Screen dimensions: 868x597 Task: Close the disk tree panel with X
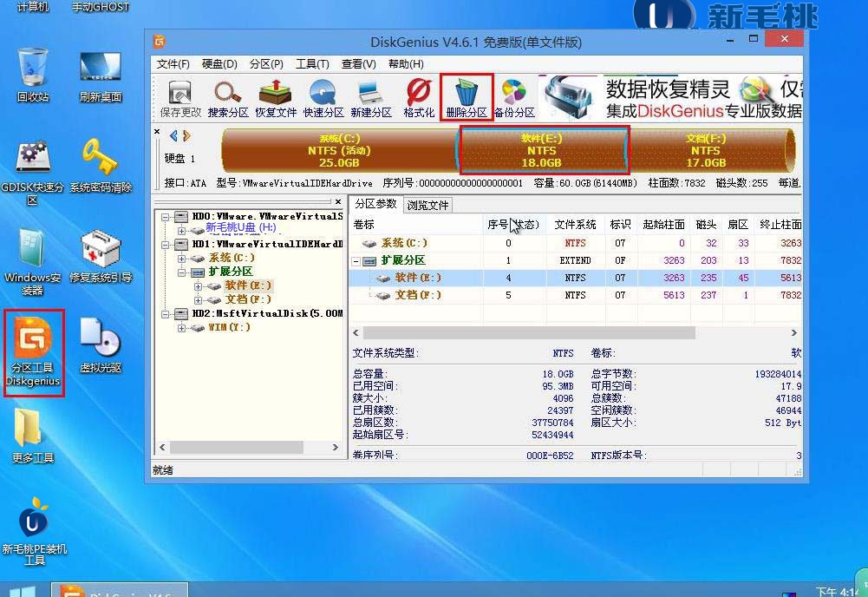pos(338,201)
